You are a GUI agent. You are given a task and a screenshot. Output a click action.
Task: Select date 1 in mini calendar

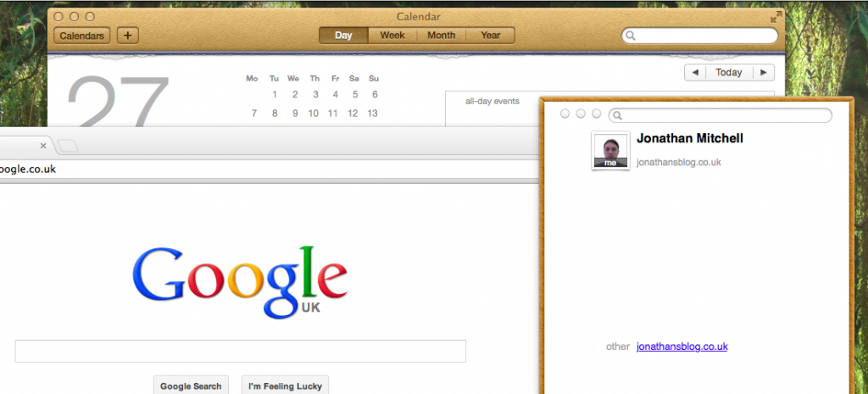tap(275, 95)
